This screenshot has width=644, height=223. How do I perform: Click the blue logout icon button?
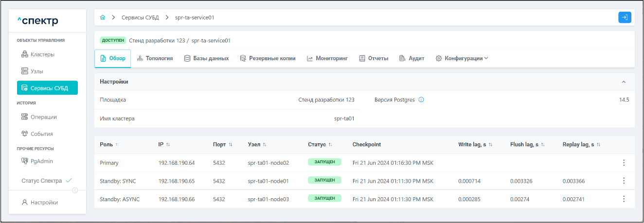coord(625,17)
